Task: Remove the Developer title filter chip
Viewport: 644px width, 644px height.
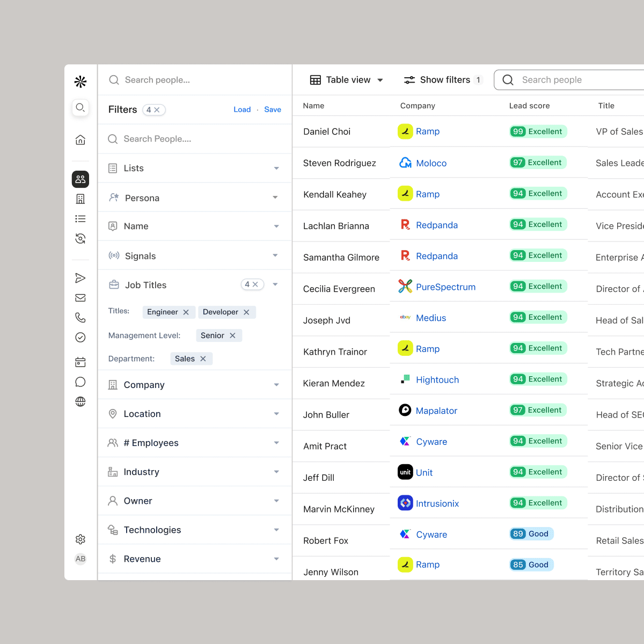Action: 246,312
